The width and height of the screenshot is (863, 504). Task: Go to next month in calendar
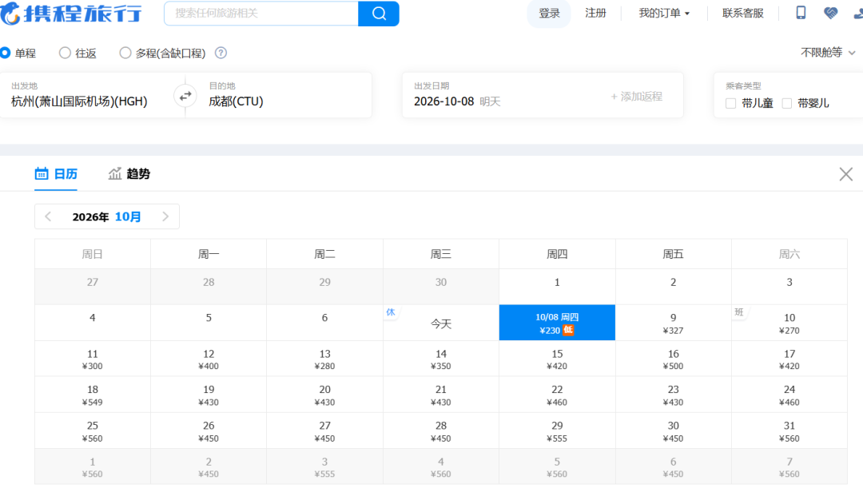165,216
